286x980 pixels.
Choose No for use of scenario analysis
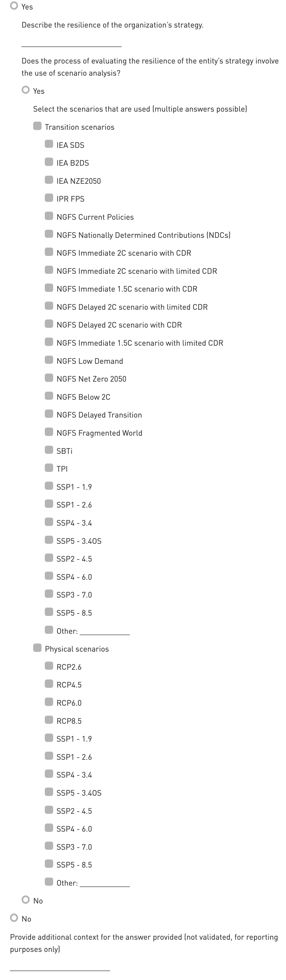[26, 900]
